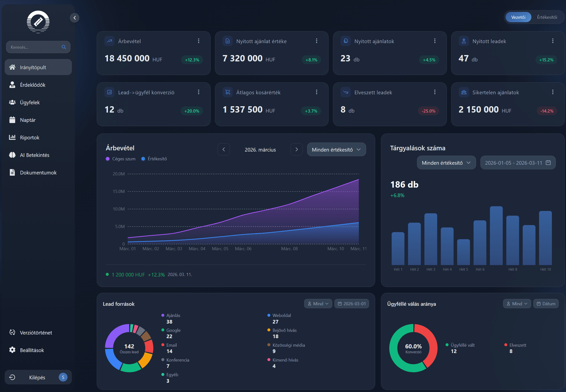Open Elveszett leadek card options menu
Screen dimensions: 566x392
point(435,92)
